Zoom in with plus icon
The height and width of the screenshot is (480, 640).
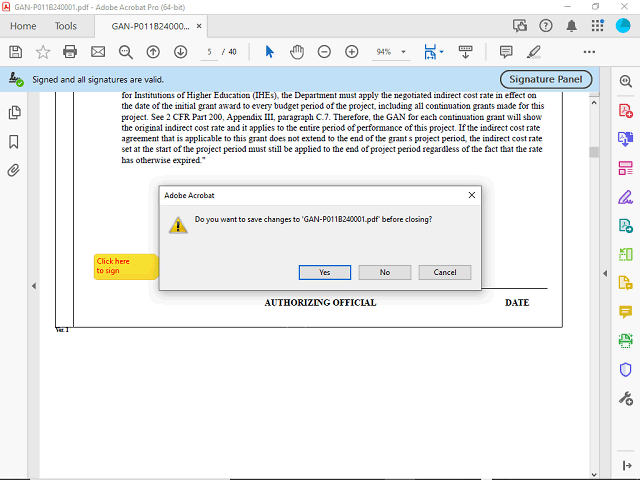[351, 52]
